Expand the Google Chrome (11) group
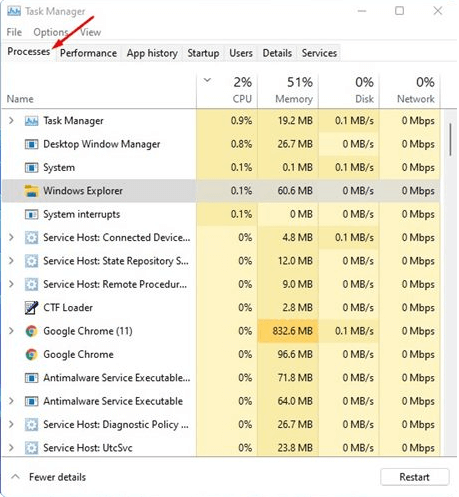The width and height of the screenshot is (459, 497). click(11, 331)
